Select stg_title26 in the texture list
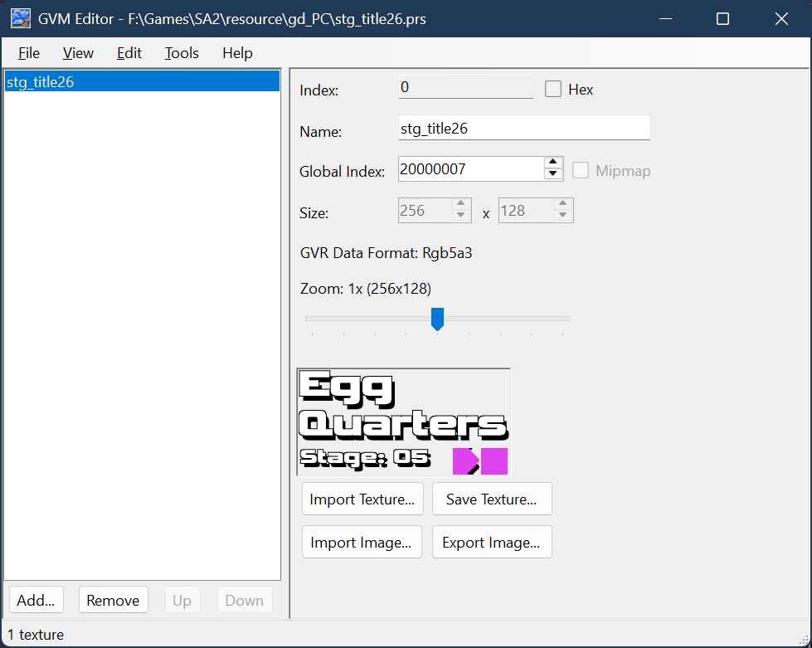This screenshot has width=812, height=648. pos(40,82)
